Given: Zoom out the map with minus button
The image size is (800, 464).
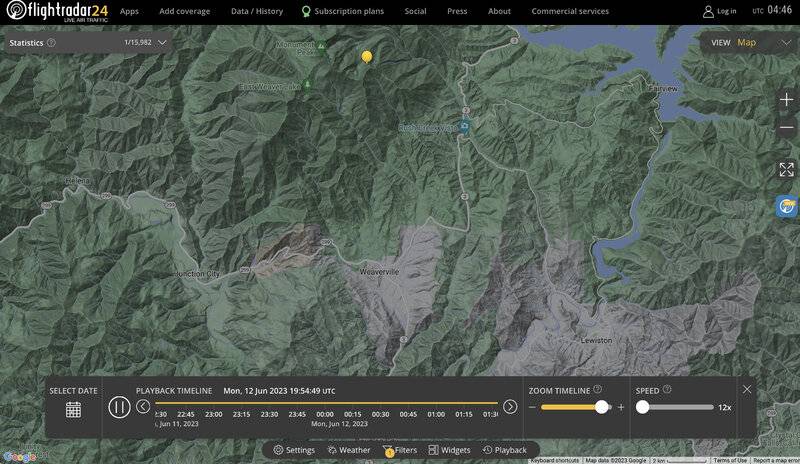Looking at the screenshot, I should point(786,128).
